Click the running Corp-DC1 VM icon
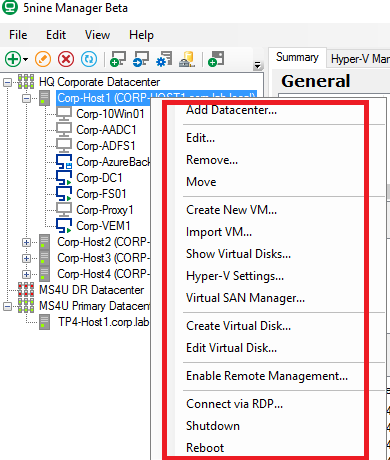Screen dimensions: 390x460 tap(64, 178)
